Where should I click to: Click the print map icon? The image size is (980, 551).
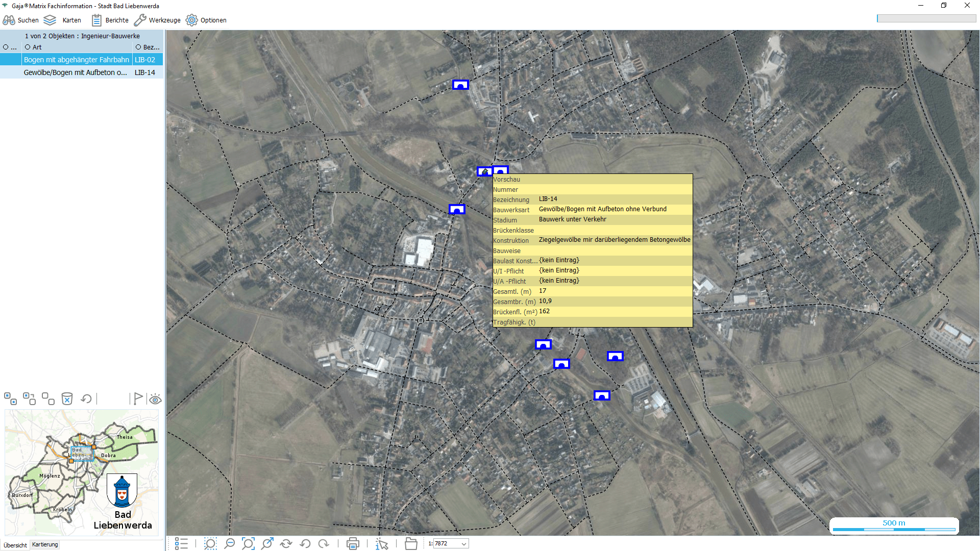click(x=352, y=544)
